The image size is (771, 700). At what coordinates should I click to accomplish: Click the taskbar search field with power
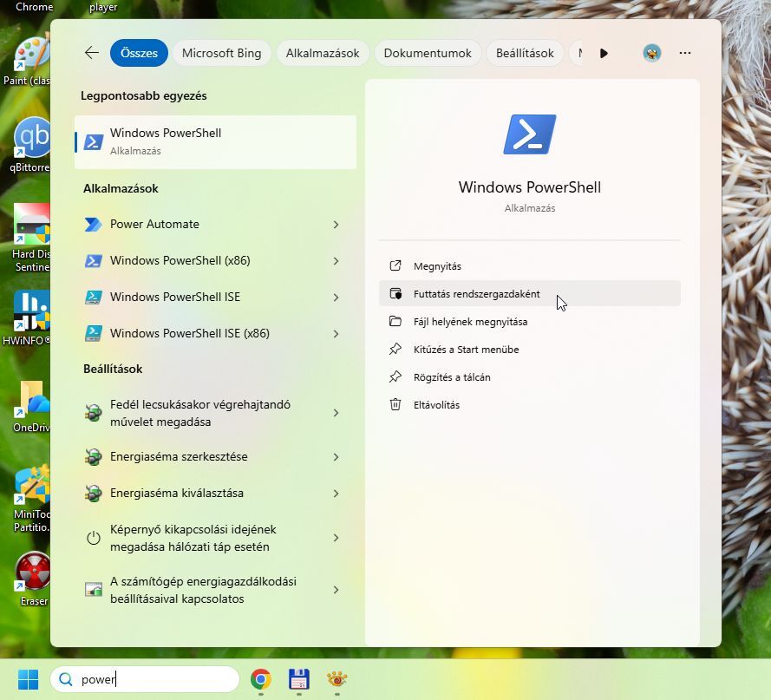(x=145, y=679)
